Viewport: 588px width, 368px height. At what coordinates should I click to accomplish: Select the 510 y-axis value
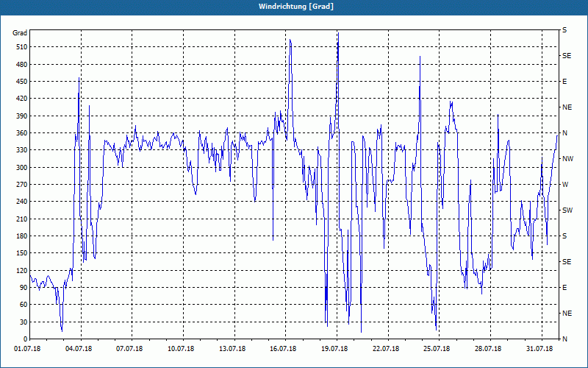22,47
